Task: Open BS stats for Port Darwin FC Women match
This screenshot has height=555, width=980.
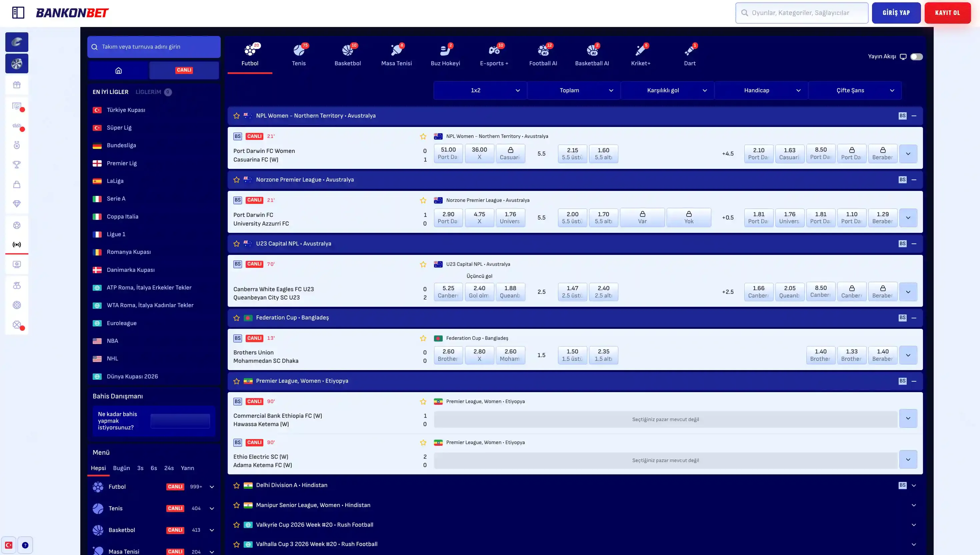Action: 238,136
